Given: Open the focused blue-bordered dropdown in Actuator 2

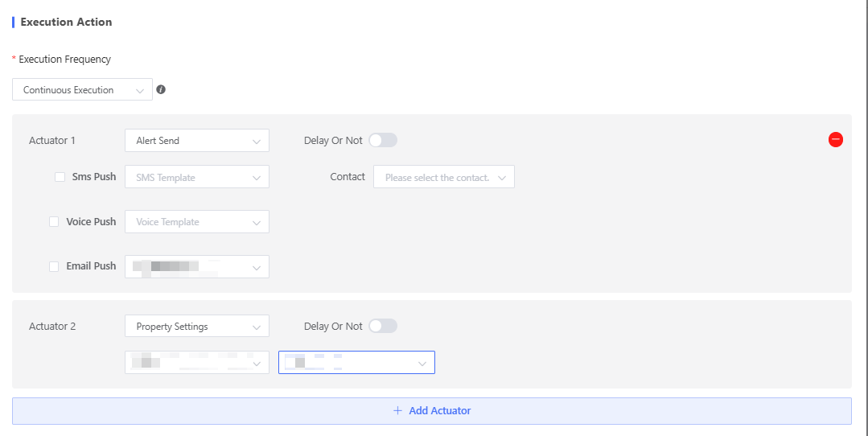Looking at the screenshot, I should pyautogui.click(x=356, y=363).
